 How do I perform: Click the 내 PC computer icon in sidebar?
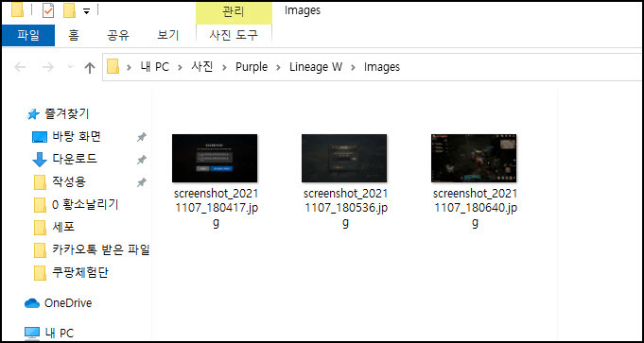click(32, 334)
